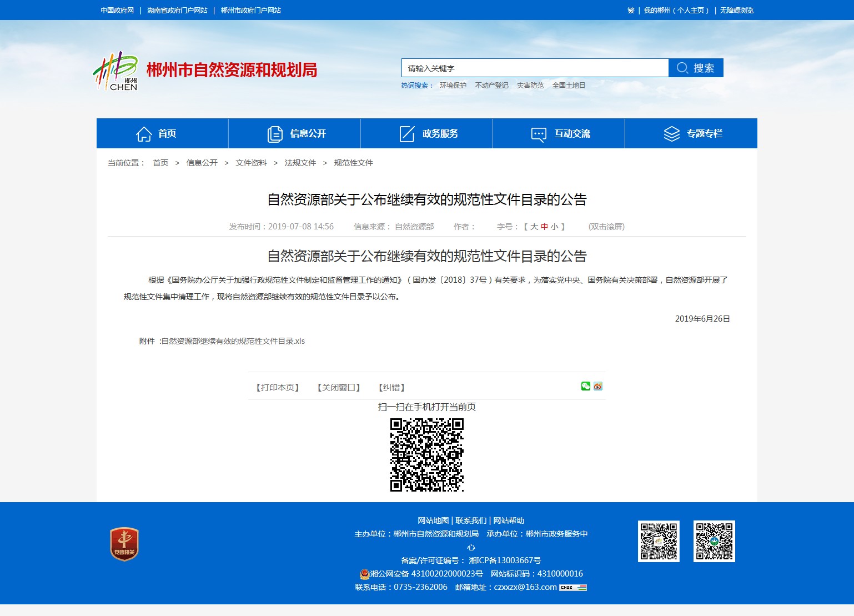Download the attached 规范性文件目录.xls file
This screenshot has width=854, height=616.
pyautogui.click(x=233, y=341)
